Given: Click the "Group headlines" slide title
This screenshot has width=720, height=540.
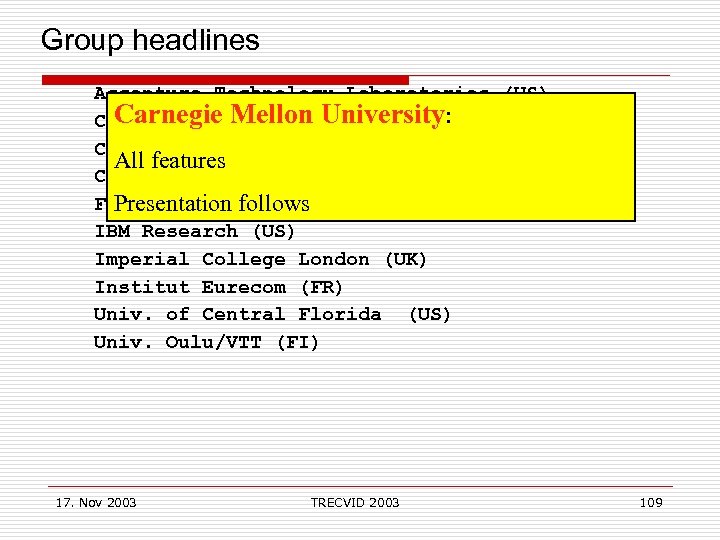Looking at the screenshot, I should 150,40.
